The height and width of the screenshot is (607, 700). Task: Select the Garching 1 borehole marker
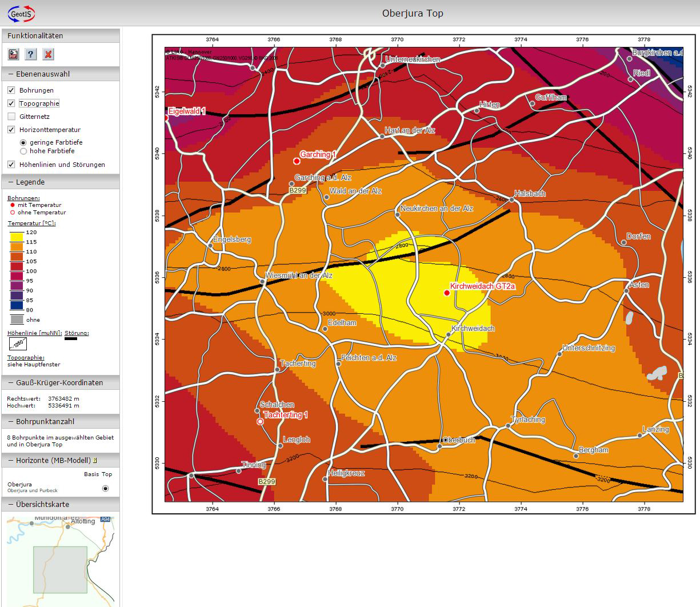click(297, 161)
